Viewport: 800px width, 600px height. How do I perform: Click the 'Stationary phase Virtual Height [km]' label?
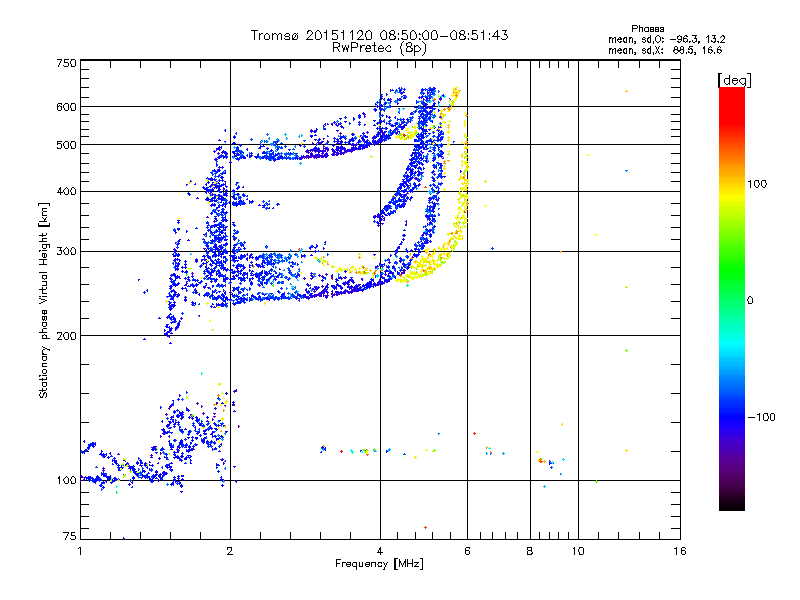[44, 300]
